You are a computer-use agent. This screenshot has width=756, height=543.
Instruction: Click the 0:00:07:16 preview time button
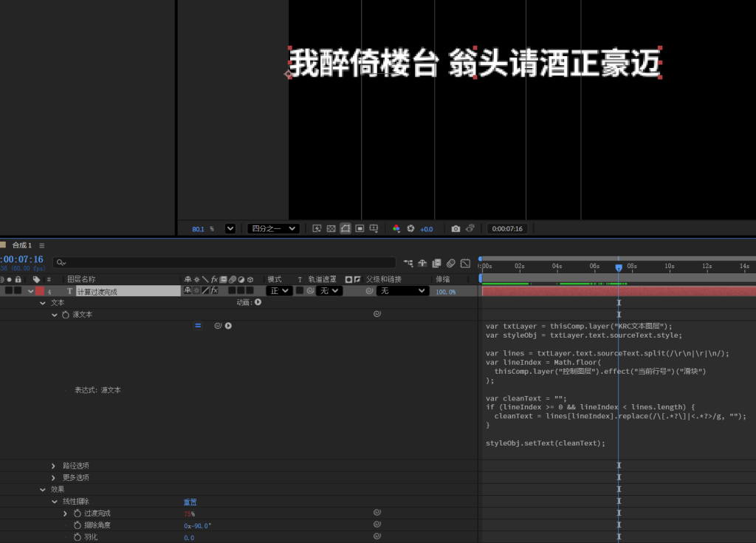tap(507, 229)
